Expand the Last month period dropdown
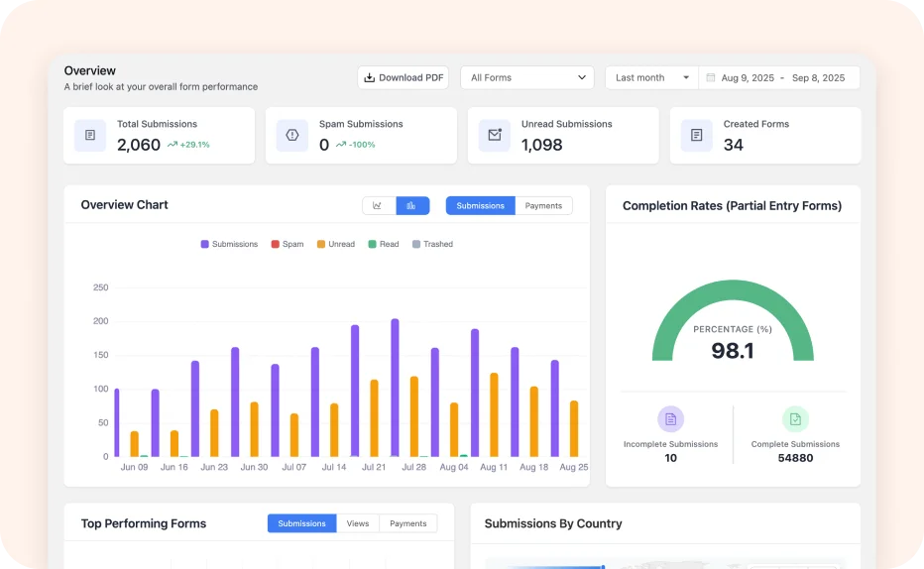The height and width of the screenshot is (569, 924). pyautogui.click(x=651, y=77)
